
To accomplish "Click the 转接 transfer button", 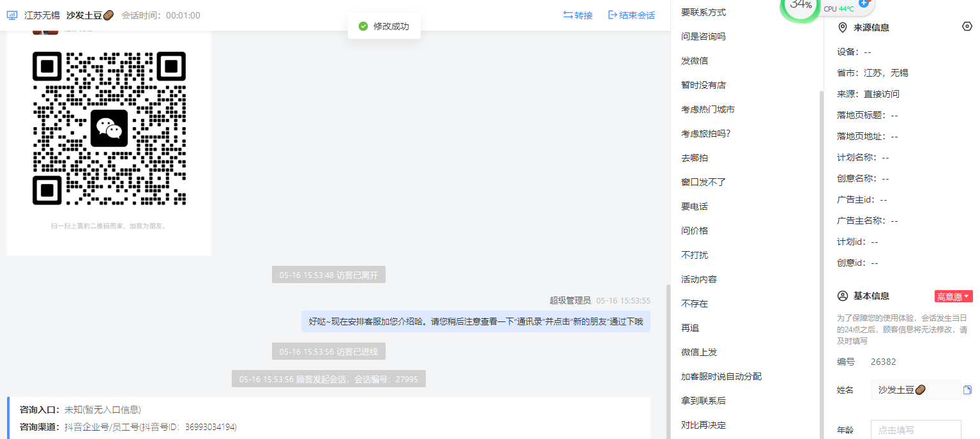I will click(x=578, y=15).
